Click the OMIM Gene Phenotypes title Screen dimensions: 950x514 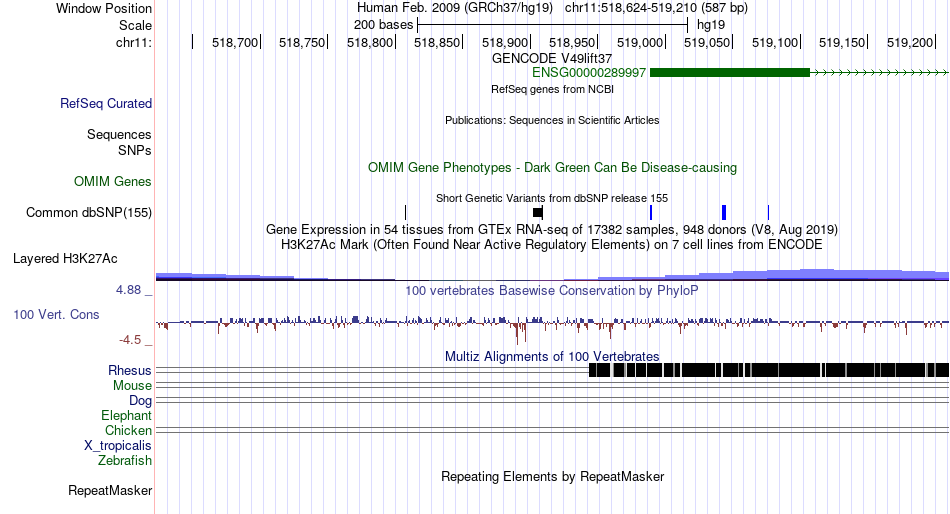[552, 167]
